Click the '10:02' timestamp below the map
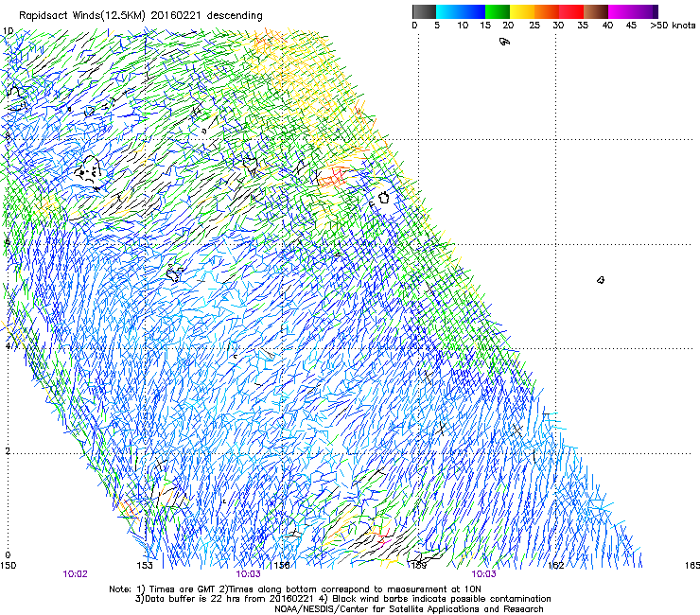The height and width of the screenshot is (615, 700). point(75,574)
